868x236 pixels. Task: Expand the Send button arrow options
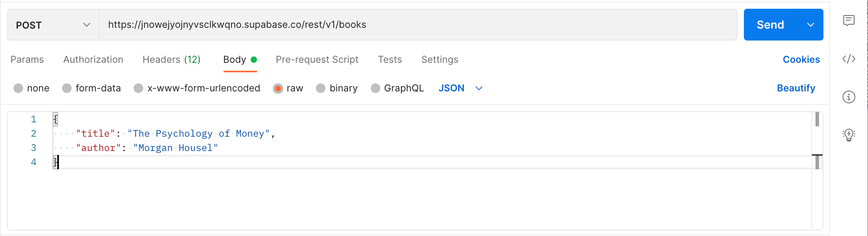click(x=810, y=25)
